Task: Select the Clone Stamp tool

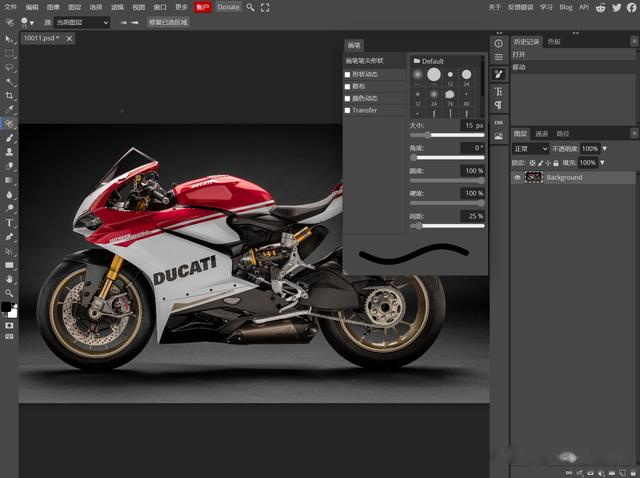Action: 9,152
